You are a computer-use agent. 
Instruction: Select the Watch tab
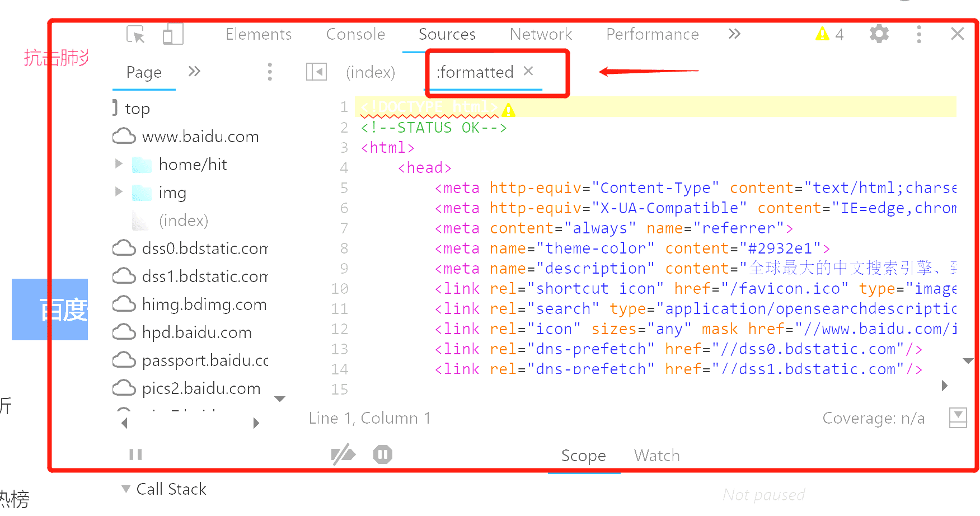(657, 456)
